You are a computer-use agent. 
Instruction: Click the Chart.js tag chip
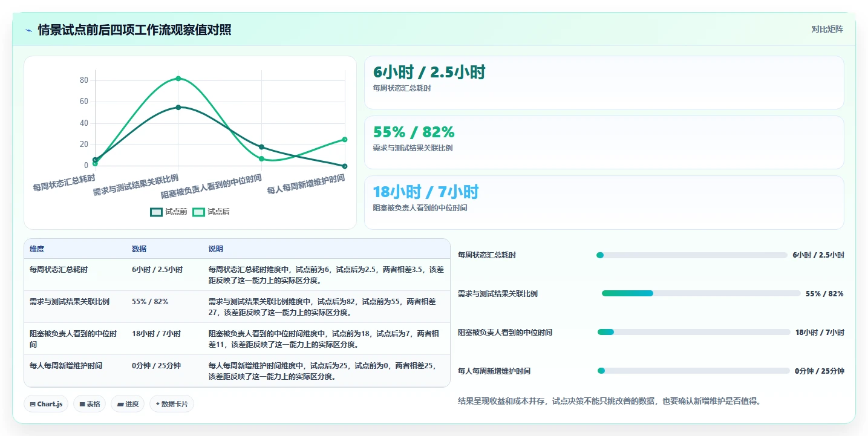coord(46,404)
